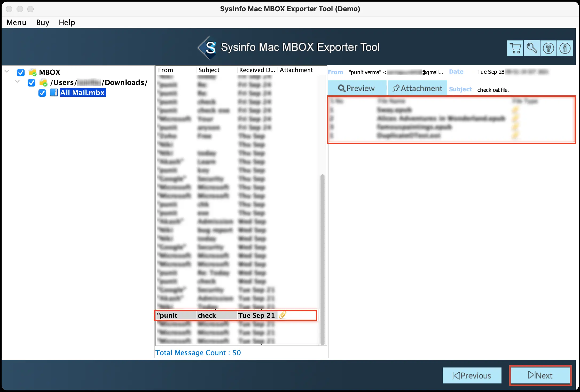Screen dimensions: 580x392
Task: Click the paperclip attachment icon in punit row
Action: [283, 315]
